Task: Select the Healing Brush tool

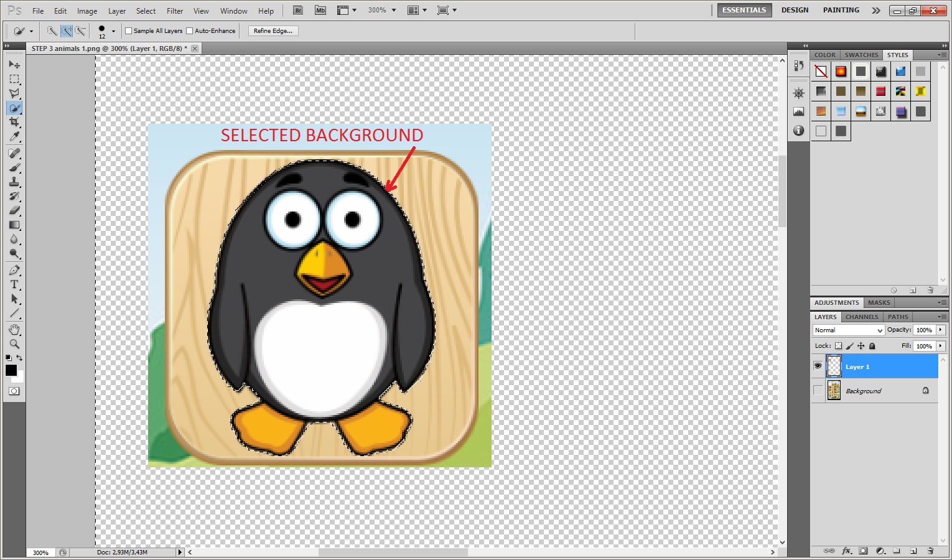Action: pyautogui.click(x=14, y=153)
